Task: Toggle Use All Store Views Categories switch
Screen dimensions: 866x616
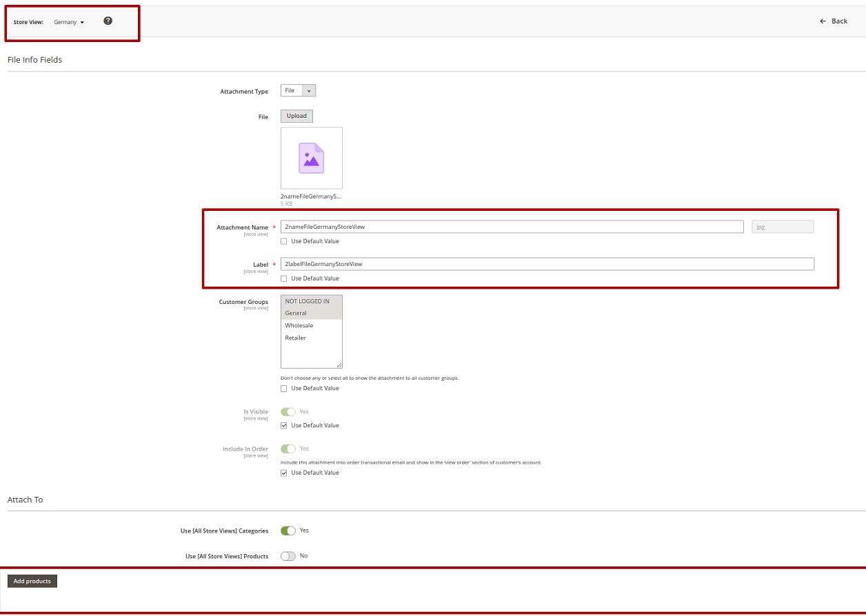Action: point(288,531)
